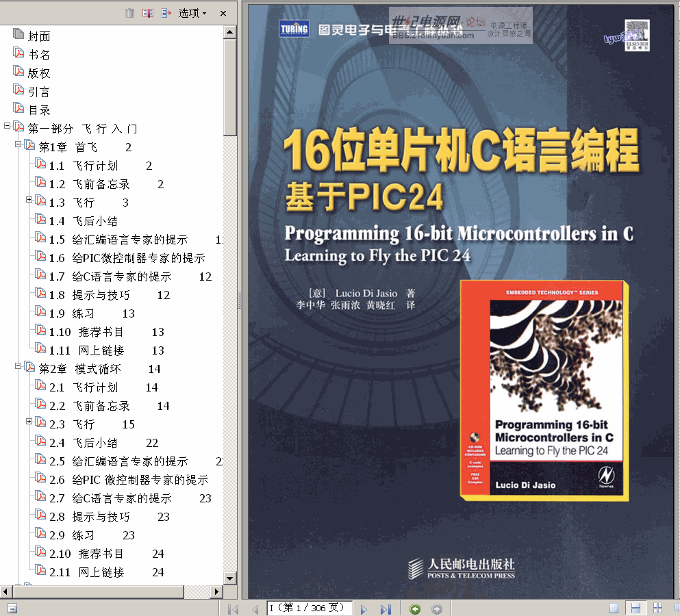Click bookmark panel scroll up arrow
The image size is (680, 616).
point(230,32)
